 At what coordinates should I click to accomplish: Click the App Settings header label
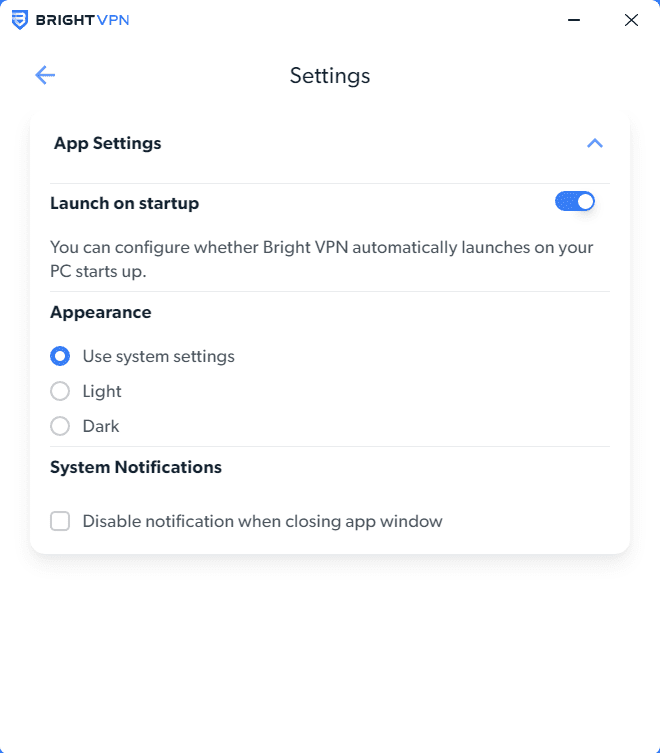[x=107, y=143]
